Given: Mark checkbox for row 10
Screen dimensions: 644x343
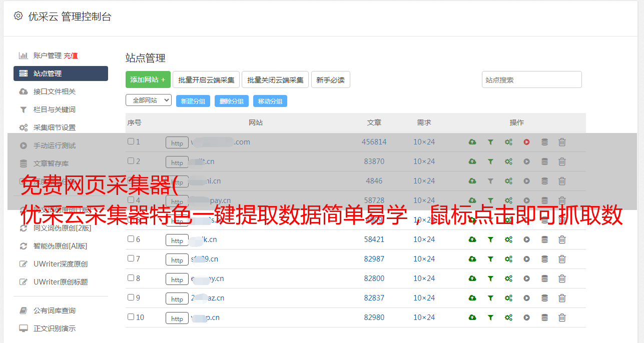Looking at the screenshot, I should [x=131, y=317].
